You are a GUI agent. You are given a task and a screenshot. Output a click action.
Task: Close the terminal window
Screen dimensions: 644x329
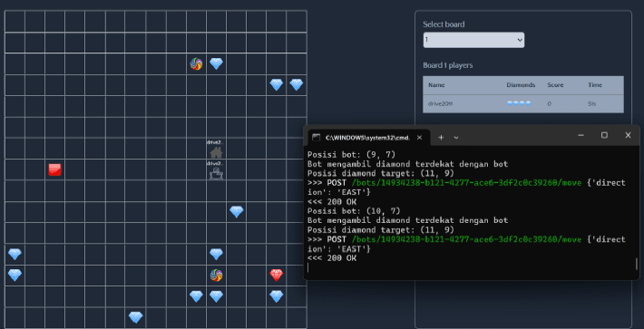[628, 135]
